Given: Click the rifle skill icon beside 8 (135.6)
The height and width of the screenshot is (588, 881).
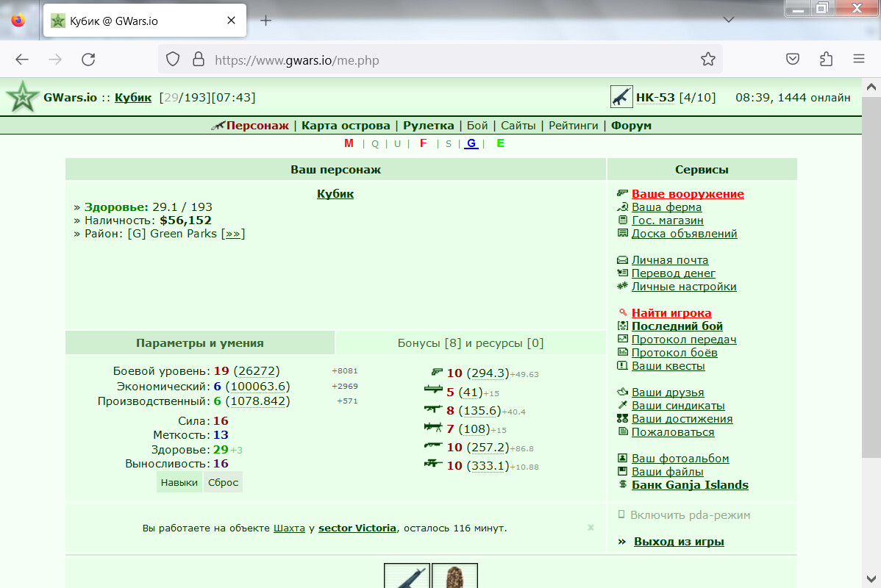Looking at the screenshot, I should [433, 409].
